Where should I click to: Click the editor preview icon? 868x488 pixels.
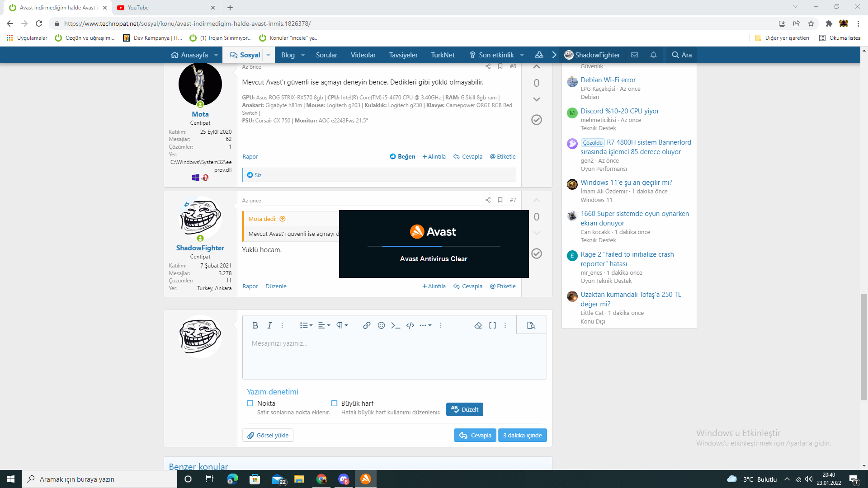point(531,325)
